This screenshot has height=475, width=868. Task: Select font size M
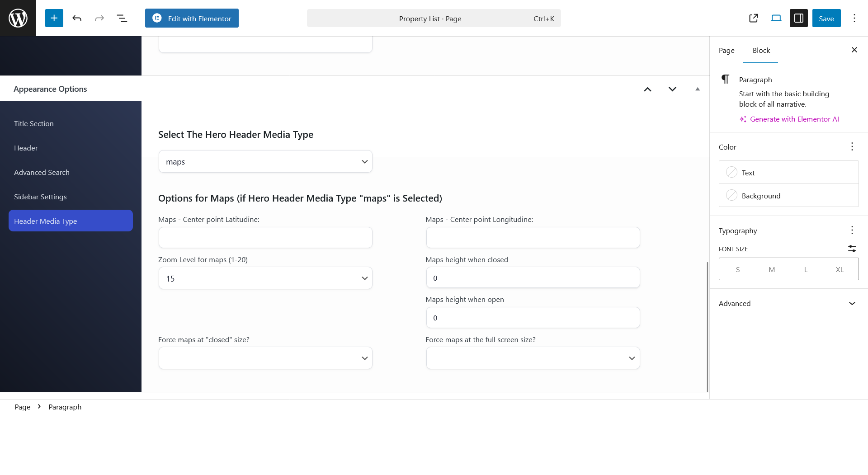pos(771,269)
